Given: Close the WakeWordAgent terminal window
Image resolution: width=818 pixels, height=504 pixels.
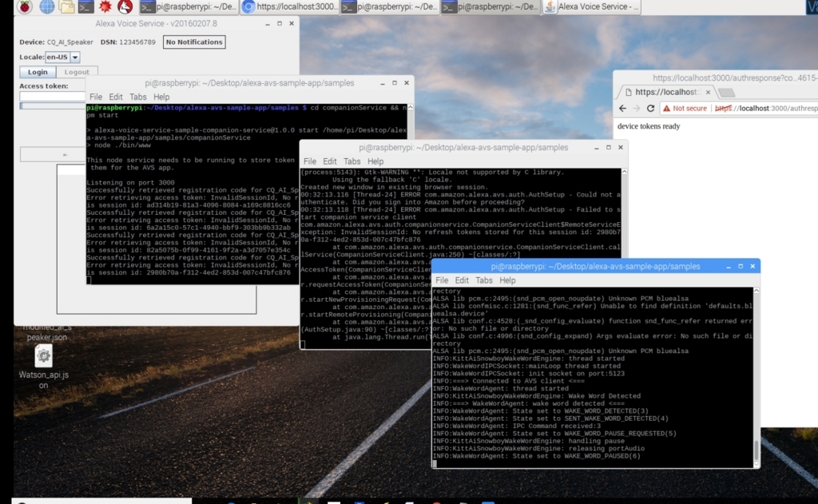Looking at the screenshot, I should [x=752, y=267].
